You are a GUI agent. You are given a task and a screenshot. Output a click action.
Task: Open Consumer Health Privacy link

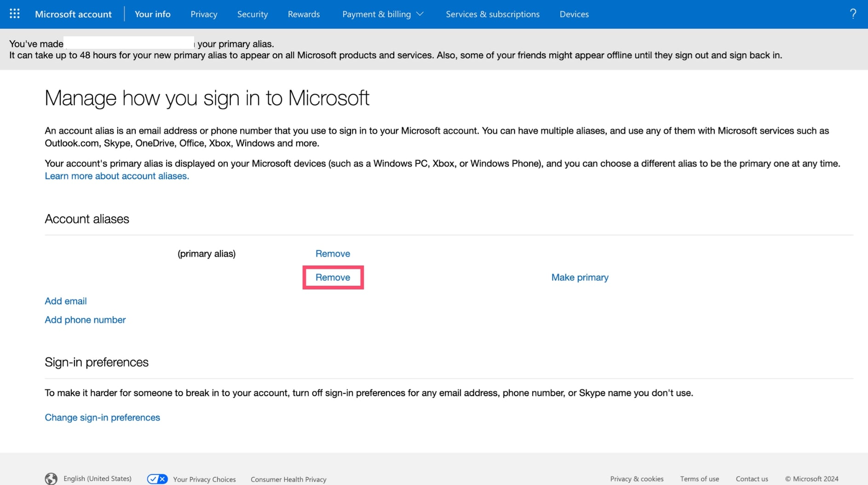pos(288,479)
